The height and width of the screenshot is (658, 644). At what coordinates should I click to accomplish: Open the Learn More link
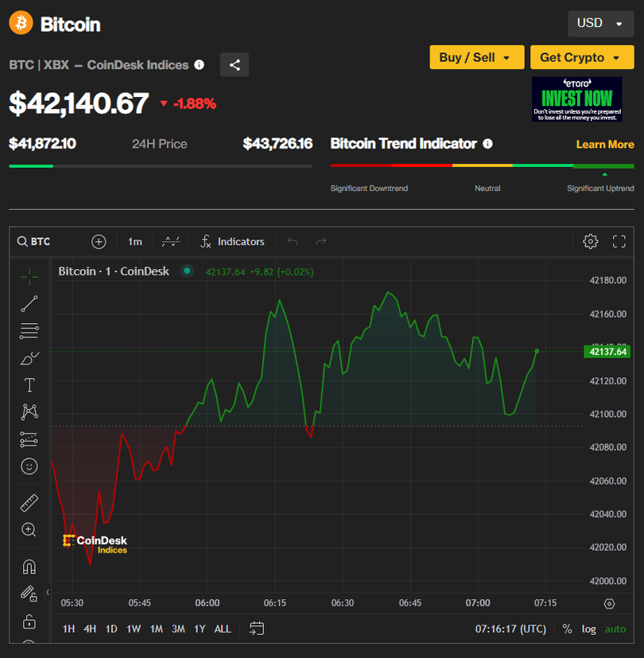pyautogui.click(x=605, y=144)
